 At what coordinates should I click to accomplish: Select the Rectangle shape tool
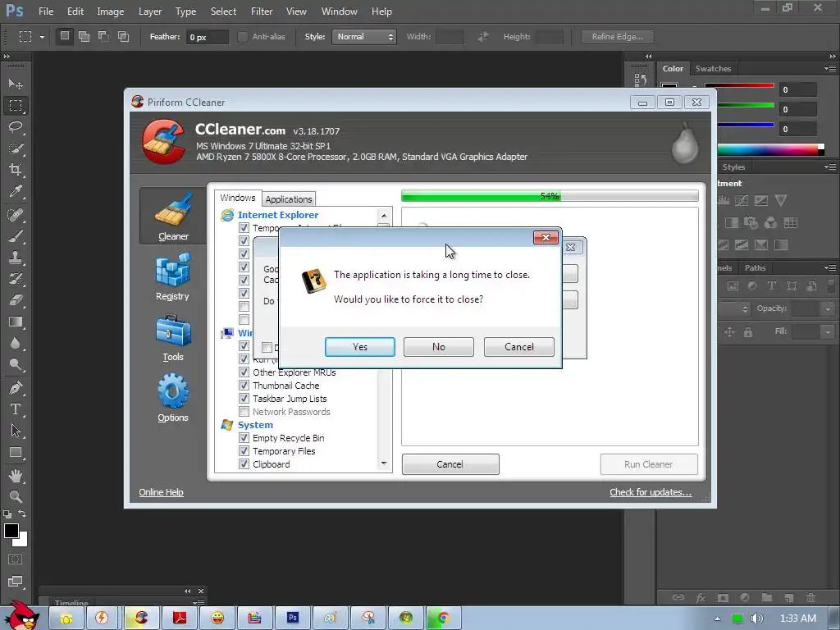point(16,453)
